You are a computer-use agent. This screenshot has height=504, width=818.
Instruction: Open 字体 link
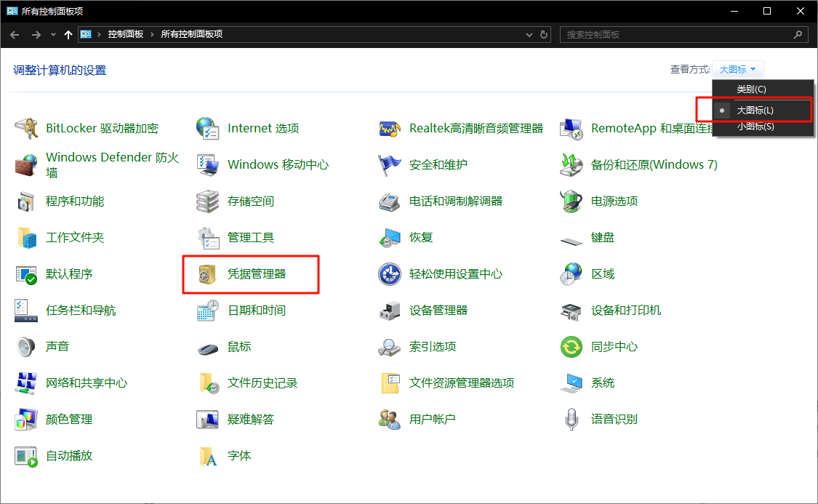pyautogui.click(x=239, y=455)
